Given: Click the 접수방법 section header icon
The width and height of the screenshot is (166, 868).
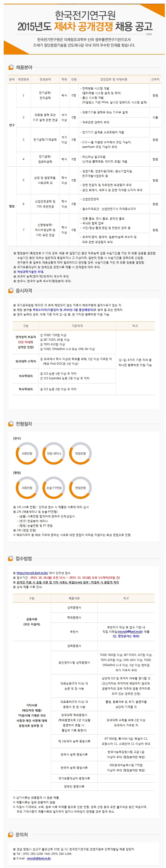Looking at the screenshot, I should point(11,559).
